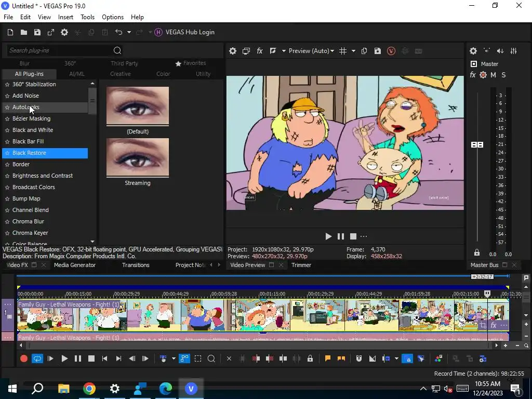The image size is (532, 399).
Task: Select the Zoom Edit magnifier tool
Action: click(x=211, y=358)
